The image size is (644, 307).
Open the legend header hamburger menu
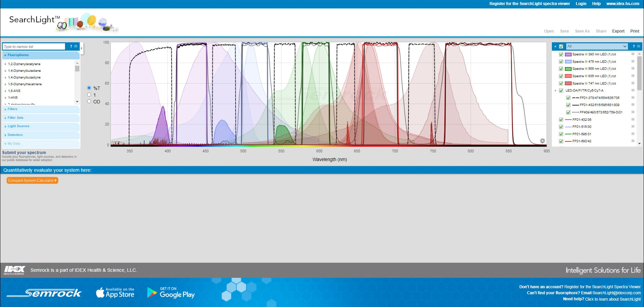tap(639, 46)
